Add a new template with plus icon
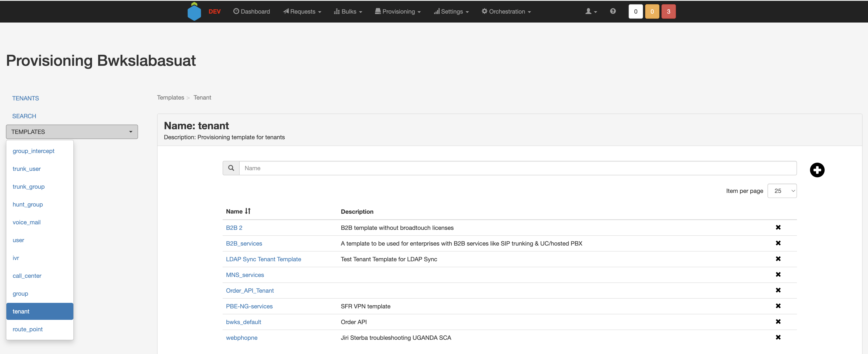 point(817,170)
